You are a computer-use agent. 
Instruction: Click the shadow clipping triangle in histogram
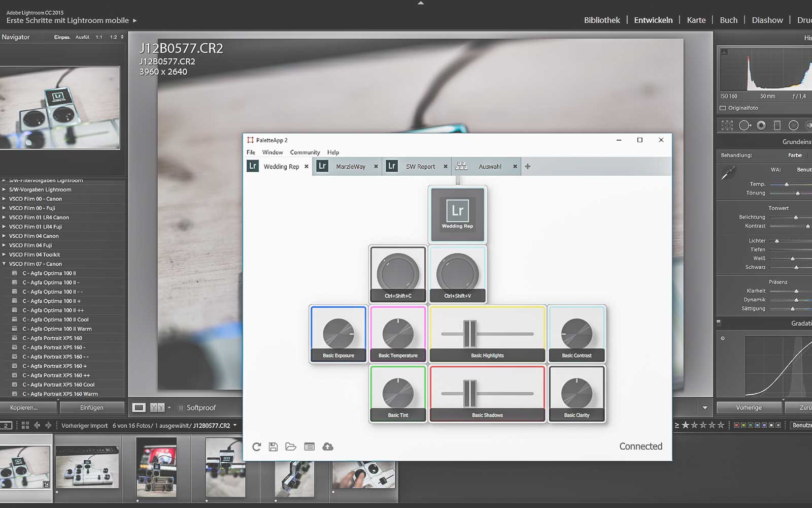click(x=724, y=52)
